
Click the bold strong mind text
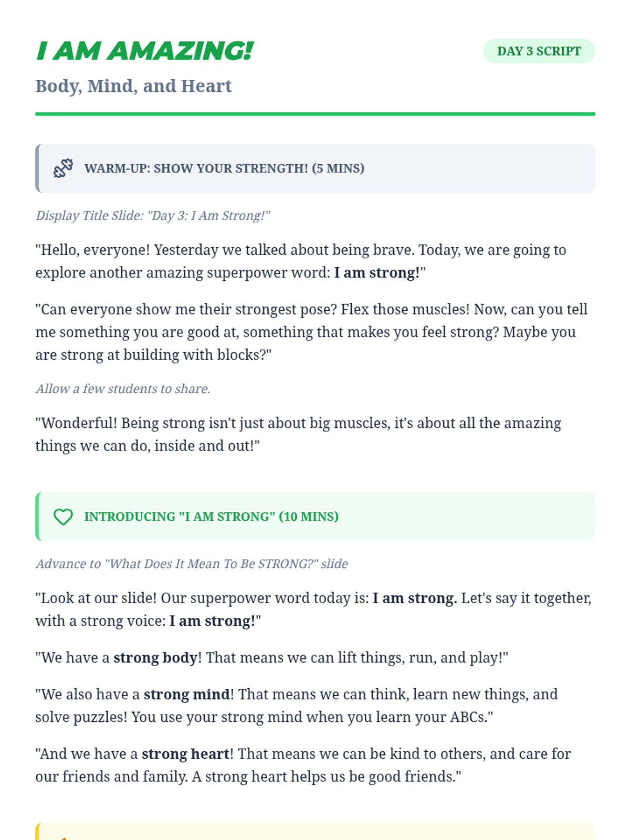point(186,695)
